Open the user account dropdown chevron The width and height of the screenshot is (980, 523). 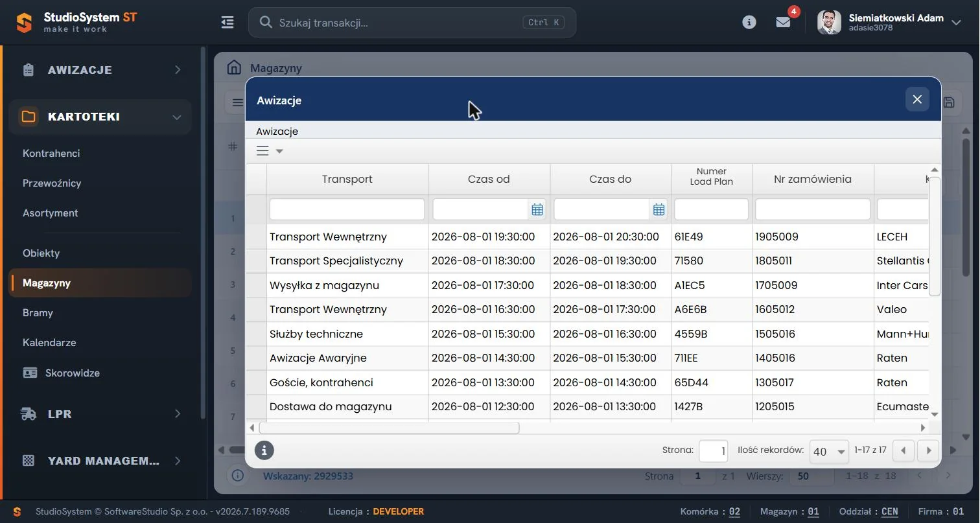956,23
